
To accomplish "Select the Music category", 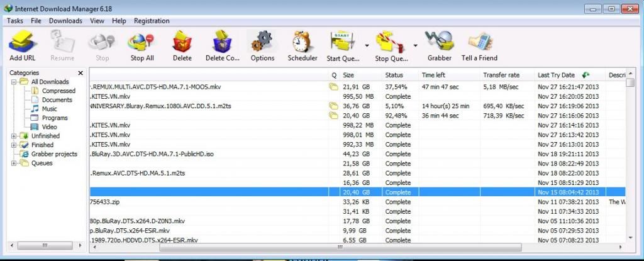I will (x=50, y=109).
